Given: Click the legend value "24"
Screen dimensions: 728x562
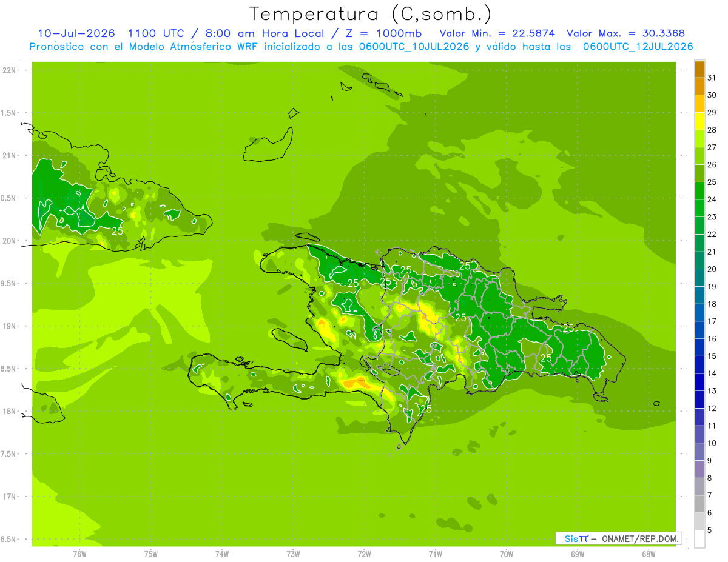Looking at the screenshot, I should pyautogui.click(x=712, y=199).
